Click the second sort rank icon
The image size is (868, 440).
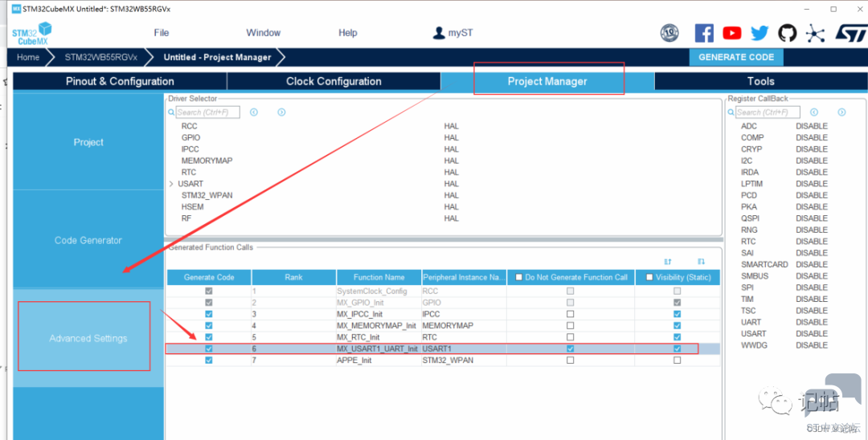(702, 262)
